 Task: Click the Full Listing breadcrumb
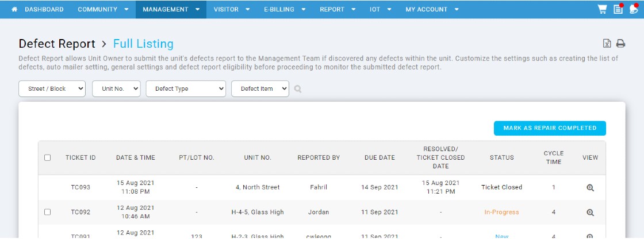click(x=143, y=44)
